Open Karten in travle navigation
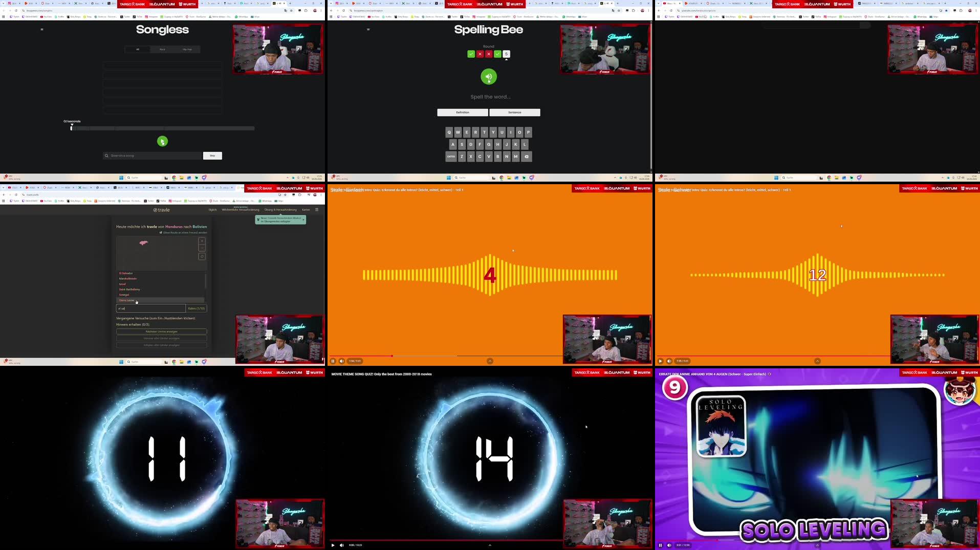Image resolution: width=980 pixels, height=550 pixels. [x=306, y=210]
